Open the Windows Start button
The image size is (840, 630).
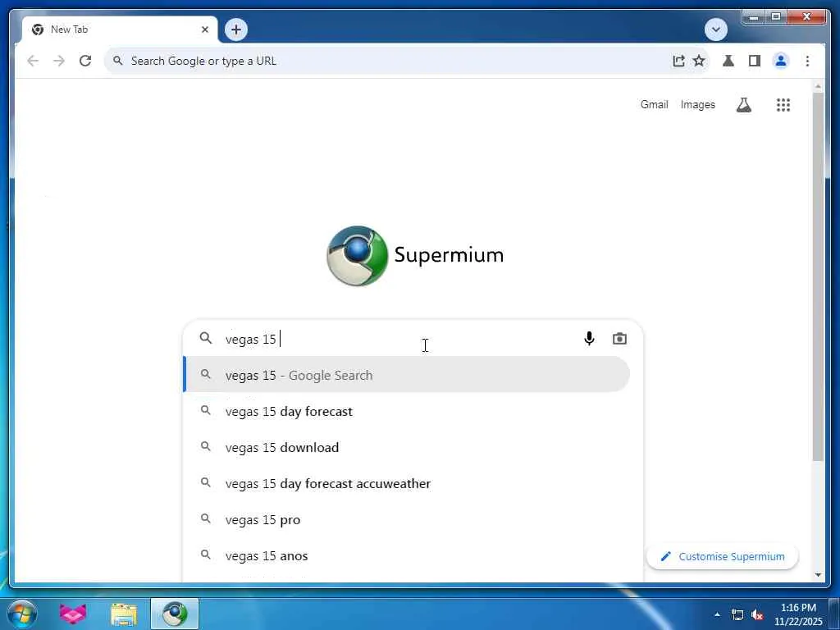[x=22, y=614]
